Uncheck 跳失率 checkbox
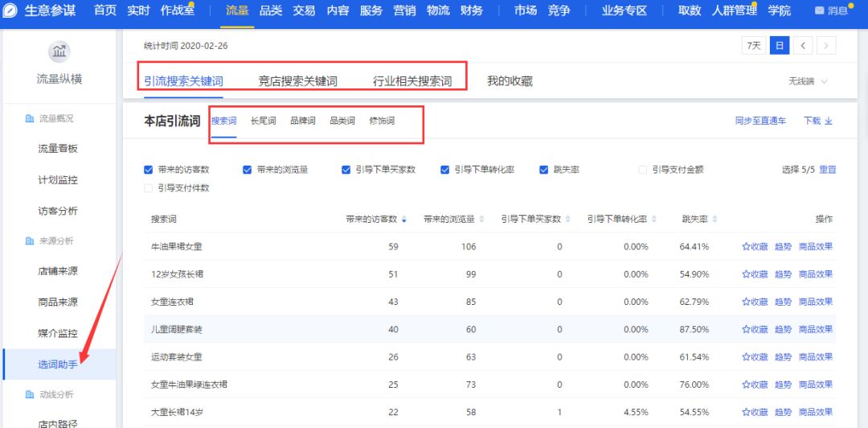868x428 pixels. [x=543, y=170]
